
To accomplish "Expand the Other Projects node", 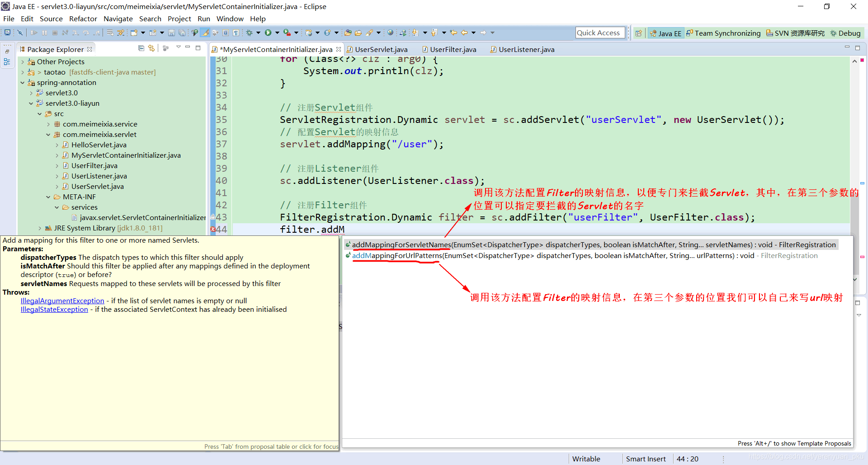I will 23,62.
